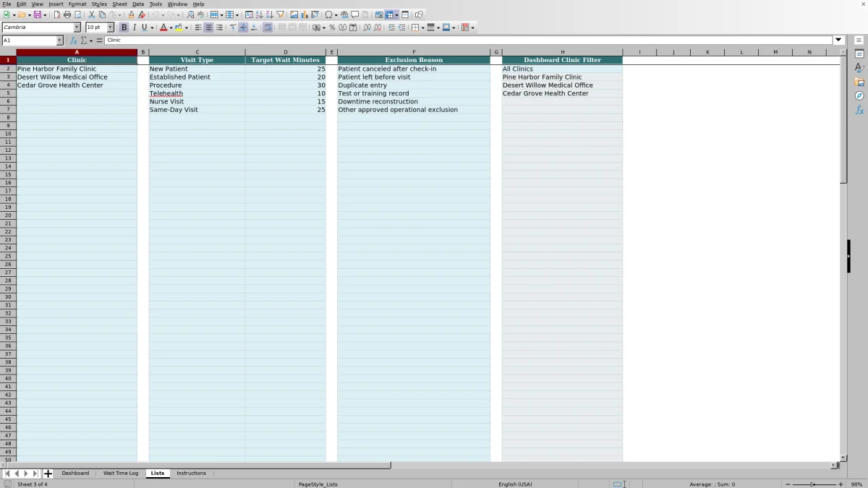Image resolution: width=868 pixels, height=488 pixels.
Task: Toggle Center Vertically alignment
Action: (x=243, y=27)
